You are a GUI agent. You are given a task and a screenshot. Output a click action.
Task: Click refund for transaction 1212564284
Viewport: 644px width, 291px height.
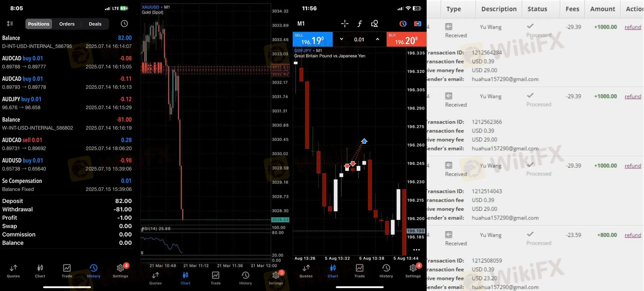pos(633,27)
